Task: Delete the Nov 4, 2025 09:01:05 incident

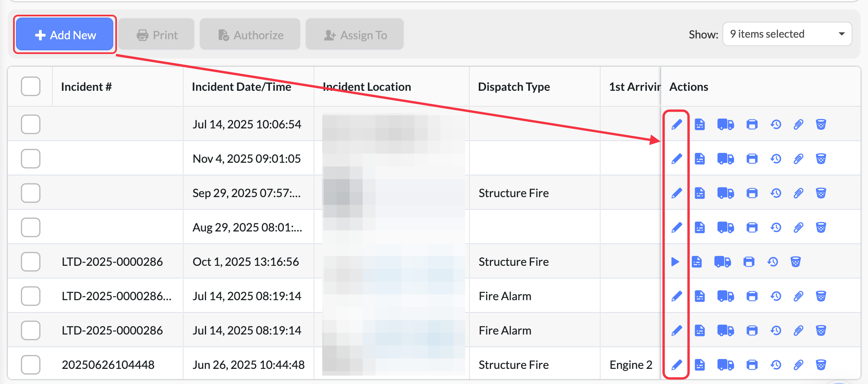Action: tap(821, 159)
